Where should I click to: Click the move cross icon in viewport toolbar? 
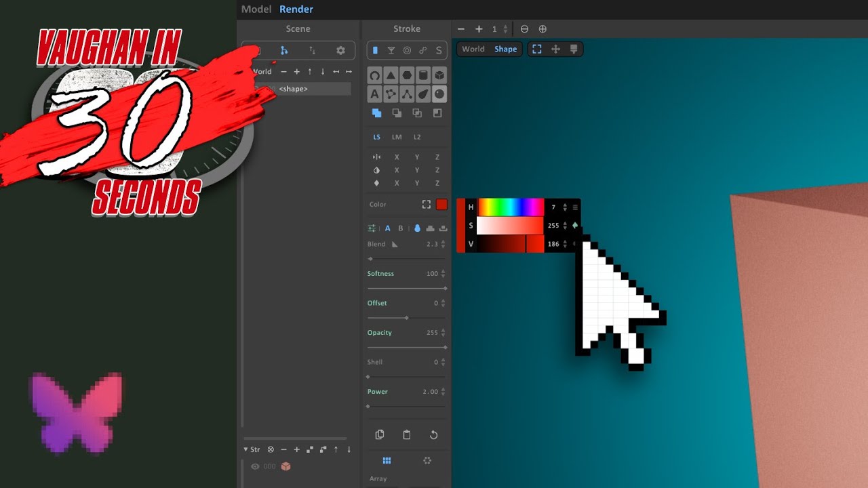(x=555, y=49)
